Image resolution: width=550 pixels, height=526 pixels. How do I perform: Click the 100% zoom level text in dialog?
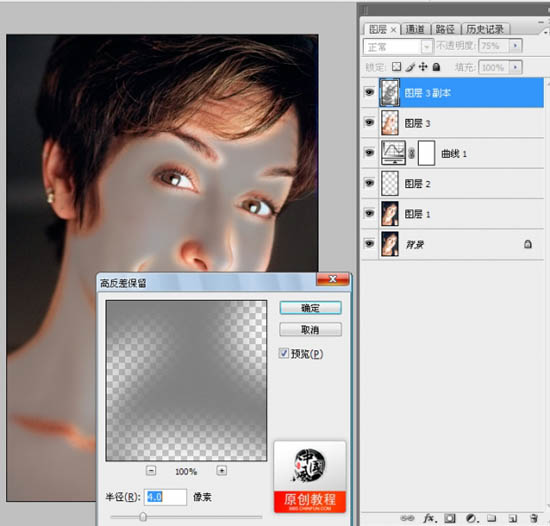point(186,471)
